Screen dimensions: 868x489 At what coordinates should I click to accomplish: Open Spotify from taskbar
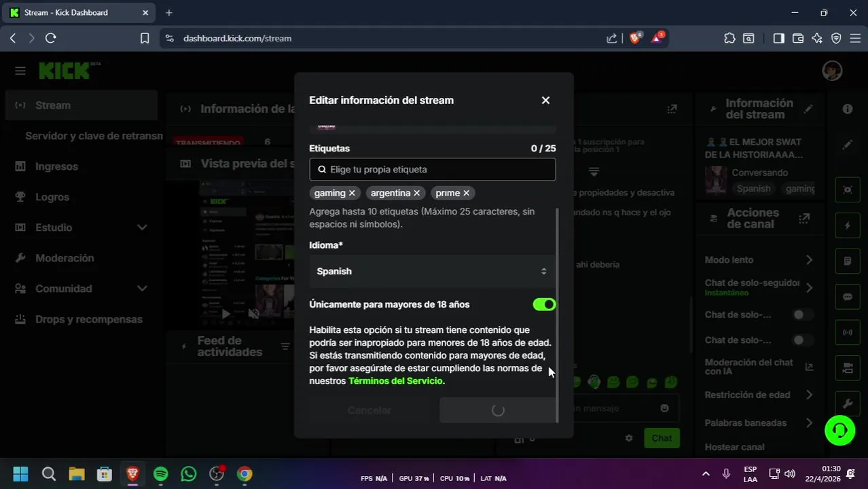coord(161,474)
